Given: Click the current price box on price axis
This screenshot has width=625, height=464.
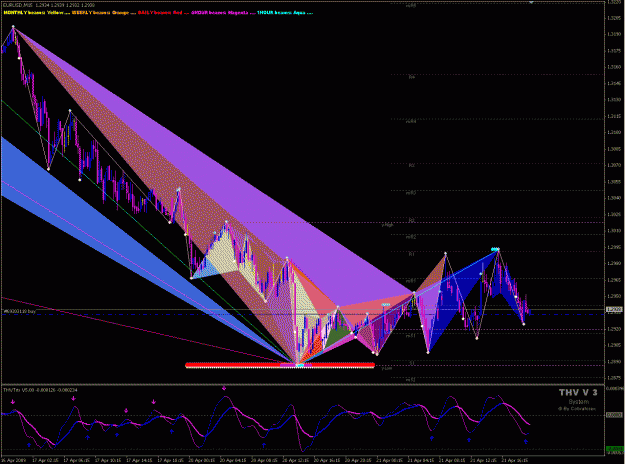Looking at the screenshot, I should coord(614,309).
